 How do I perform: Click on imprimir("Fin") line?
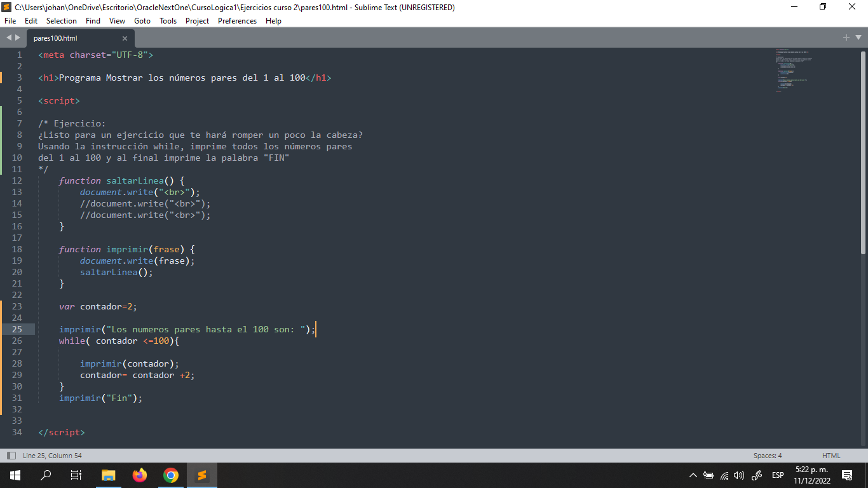point(101,398)
